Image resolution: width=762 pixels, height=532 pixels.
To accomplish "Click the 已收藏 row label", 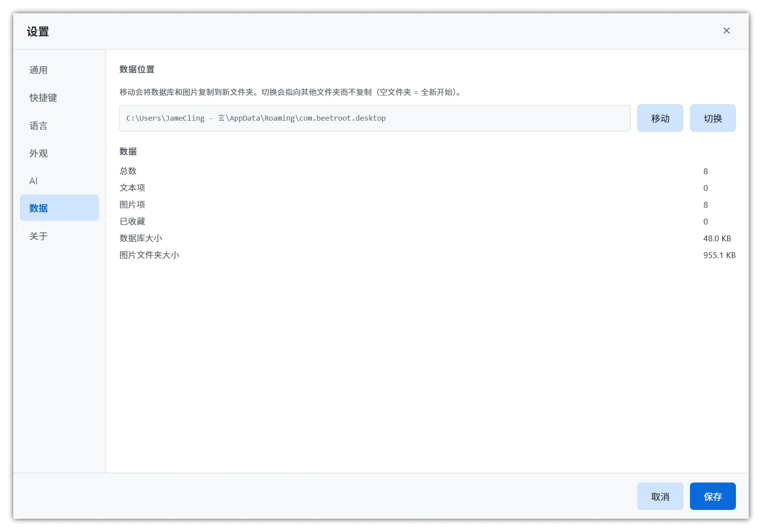I will 132,221.
